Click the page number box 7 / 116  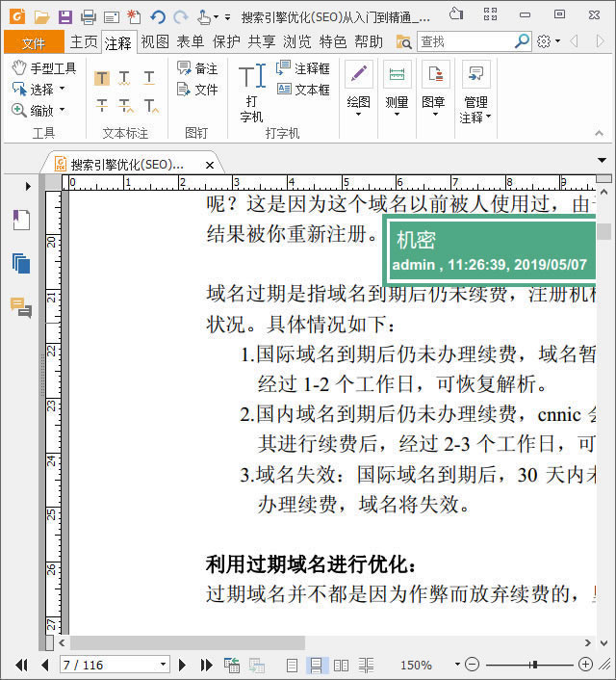(114, 665)
